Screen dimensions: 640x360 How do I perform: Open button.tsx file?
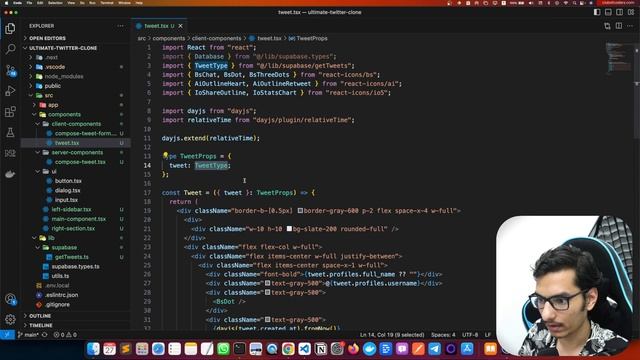(x=76, y=181)
